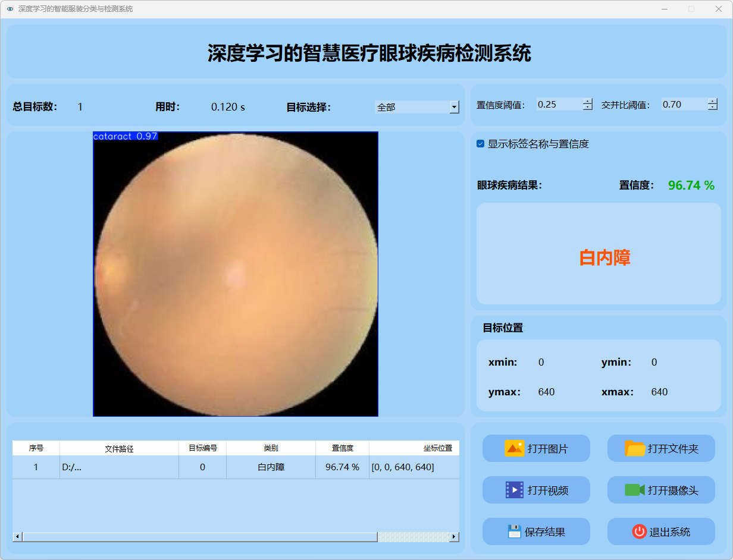This screenshot has height=560, width=733.
Task: Click the red power icon for 退出系统
Action: click(639, 531)
